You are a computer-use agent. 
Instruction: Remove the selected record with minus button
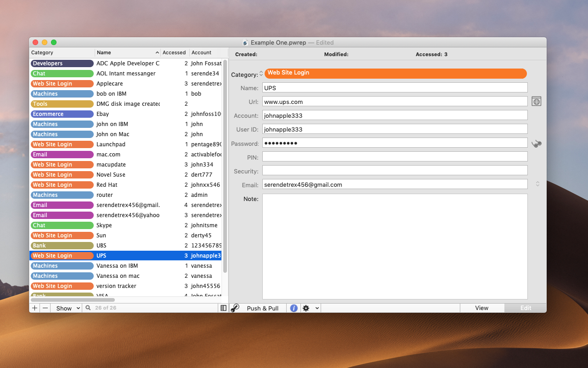click(x=45, y=308)
